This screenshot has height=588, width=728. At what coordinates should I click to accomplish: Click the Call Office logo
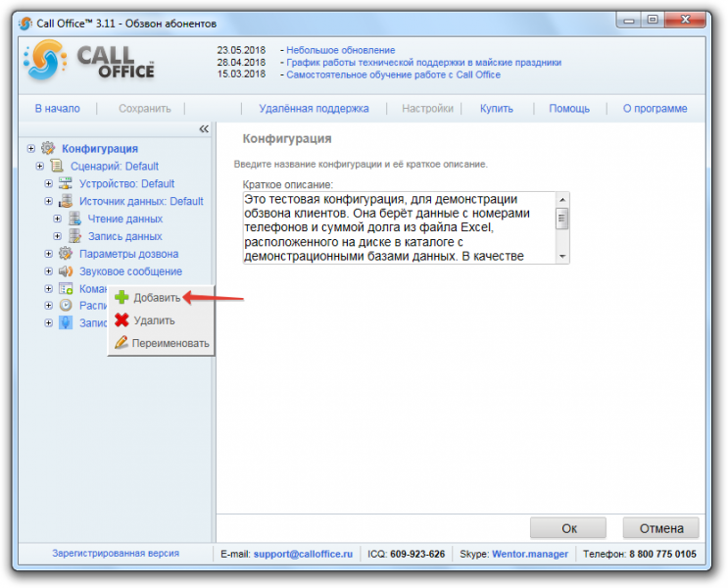pos(89,61)
